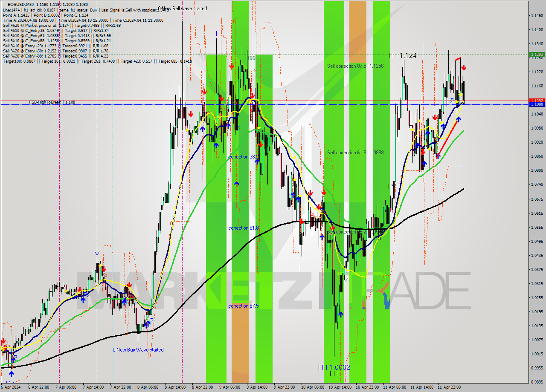546x392 pixels.
Task: Click the '11 Apr 06:00' time axis label
Action: 394,387
